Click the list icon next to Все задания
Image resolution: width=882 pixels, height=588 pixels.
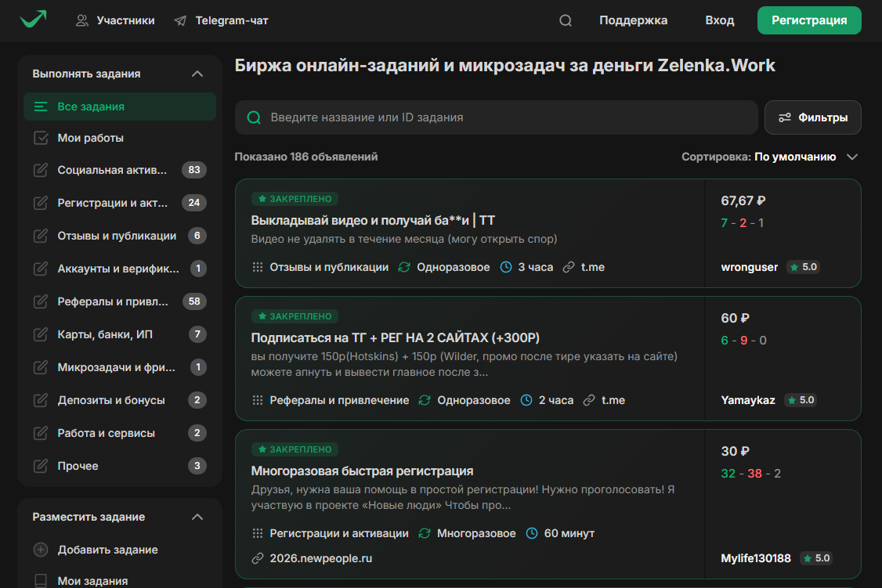41,106
